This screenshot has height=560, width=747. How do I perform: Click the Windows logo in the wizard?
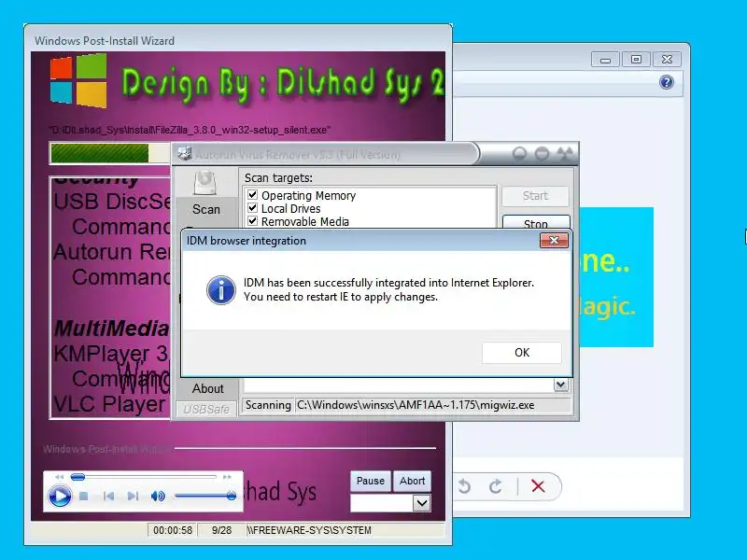click(x=78, y=80)
